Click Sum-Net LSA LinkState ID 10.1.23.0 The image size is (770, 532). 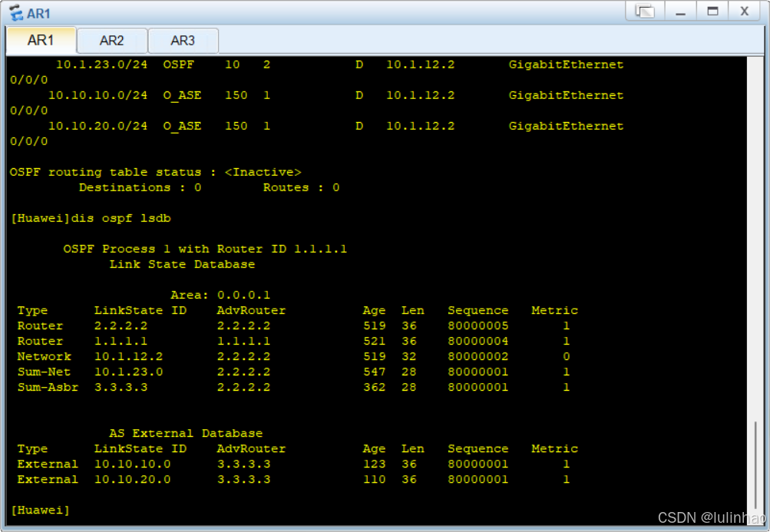(129, 372)
